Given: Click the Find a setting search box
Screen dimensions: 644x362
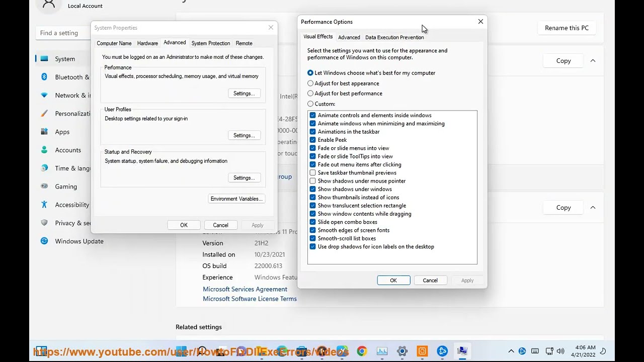Looking at the screenshot, I should [63, 33].
